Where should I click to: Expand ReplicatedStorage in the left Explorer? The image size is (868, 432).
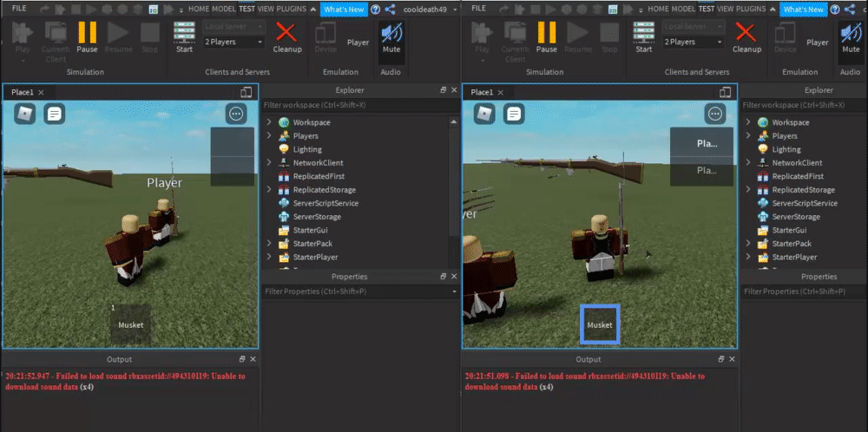[x=268, y=190]
